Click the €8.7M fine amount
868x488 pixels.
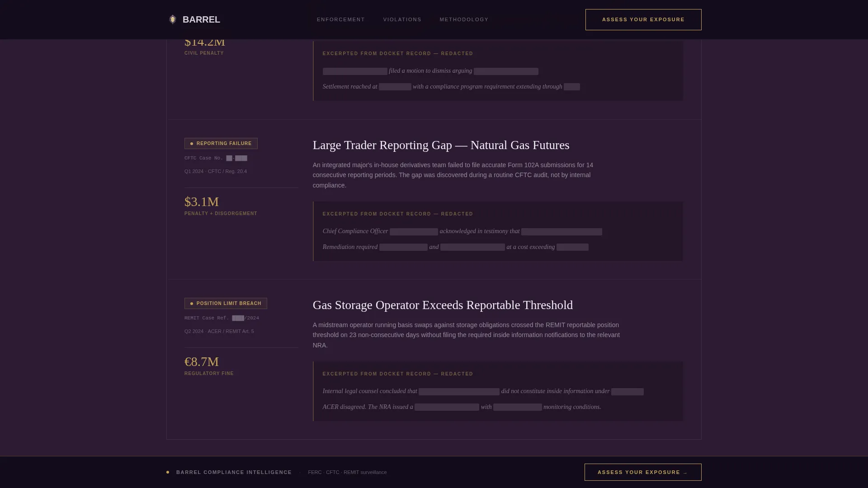(x=202, y=361)
